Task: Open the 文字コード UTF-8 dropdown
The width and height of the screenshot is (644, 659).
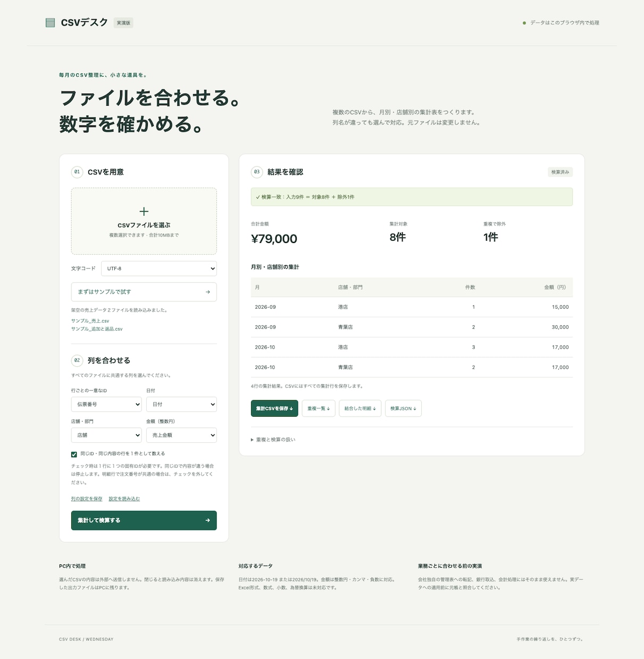Action: tap(159, 268)
